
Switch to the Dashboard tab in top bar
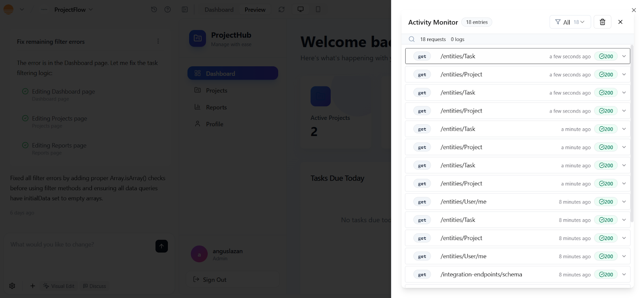click(x=219, y=9)
